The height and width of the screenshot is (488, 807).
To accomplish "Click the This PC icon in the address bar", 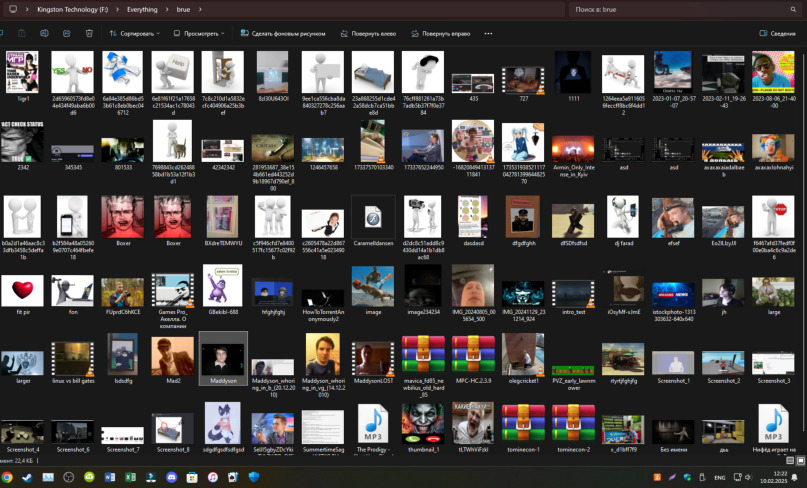I will point(13,9).
